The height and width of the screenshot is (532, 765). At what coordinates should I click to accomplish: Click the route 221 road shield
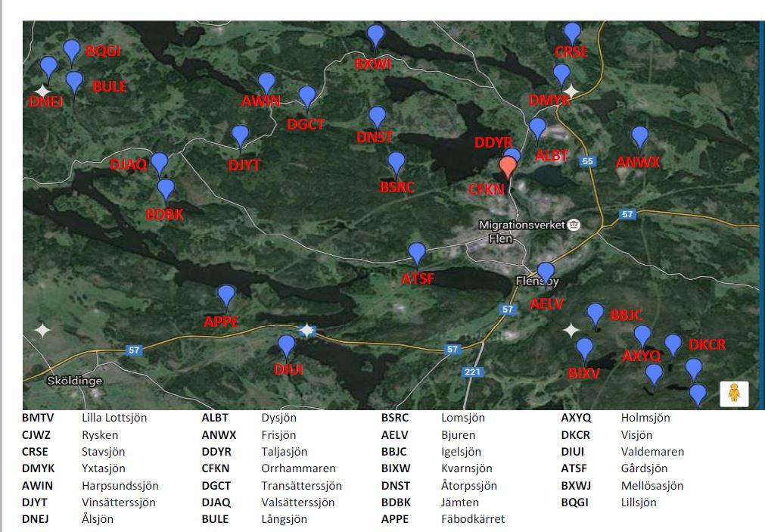473,372
